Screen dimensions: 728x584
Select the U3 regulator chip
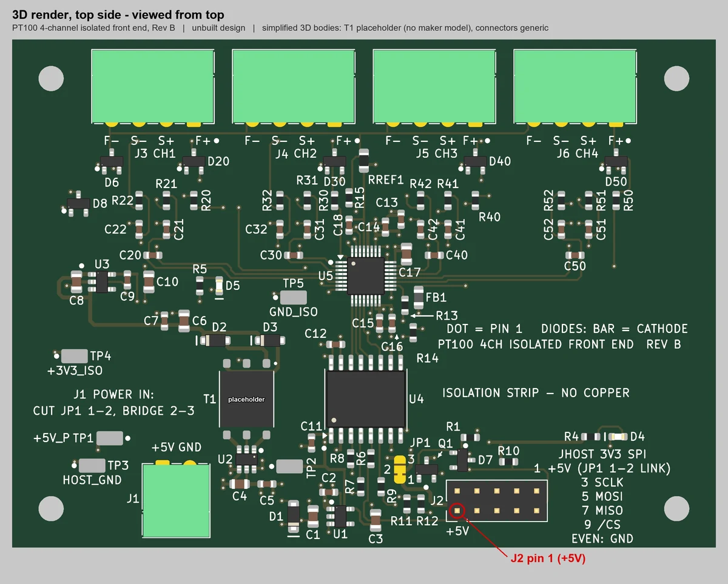102,283
